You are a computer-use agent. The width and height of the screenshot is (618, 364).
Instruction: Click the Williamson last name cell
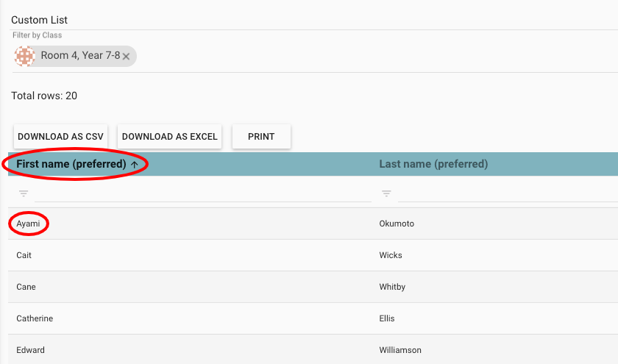400,350
